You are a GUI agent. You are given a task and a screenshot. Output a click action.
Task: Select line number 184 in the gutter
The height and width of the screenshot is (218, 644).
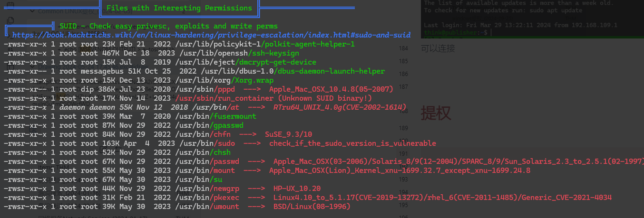[404, 48]
